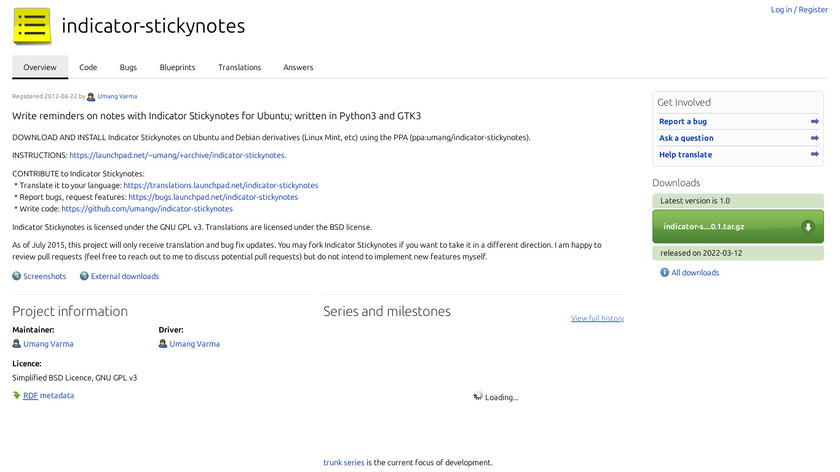Open the Bugs tab

click(128, 67)
